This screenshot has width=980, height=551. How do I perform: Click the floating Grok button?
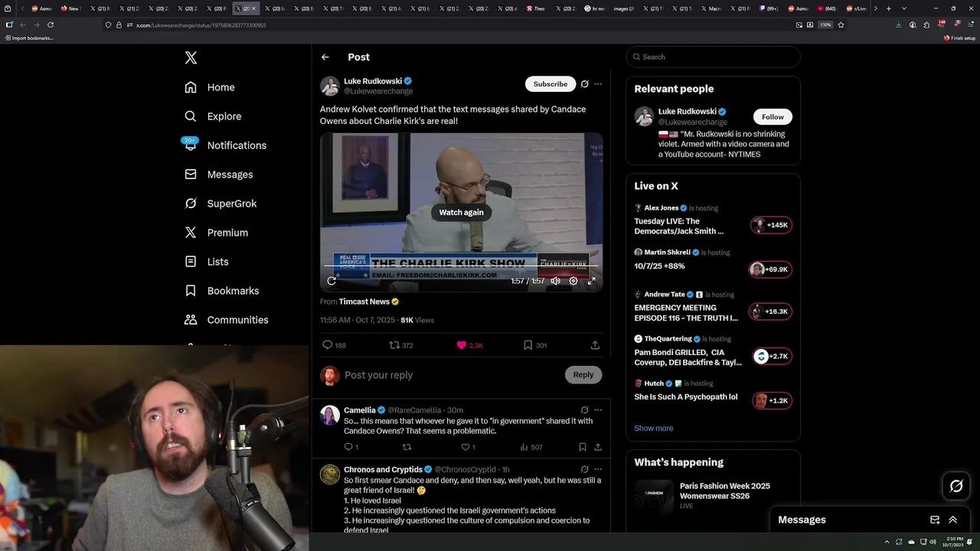956,486
